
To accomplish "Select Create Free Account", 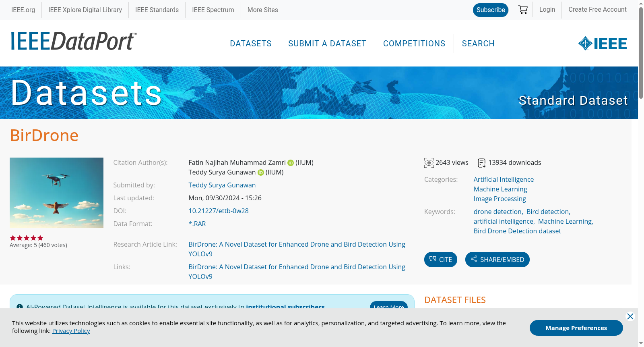I will (x=597, y=10).
